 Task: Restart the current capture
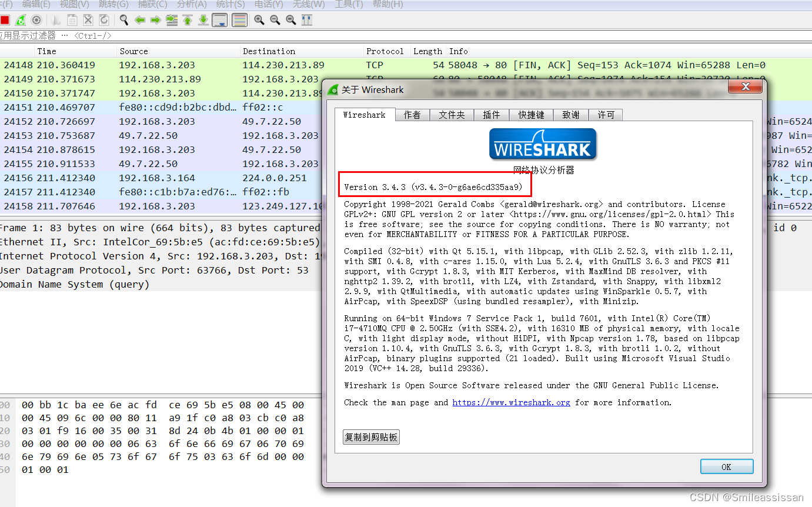[x=20, y=19]
